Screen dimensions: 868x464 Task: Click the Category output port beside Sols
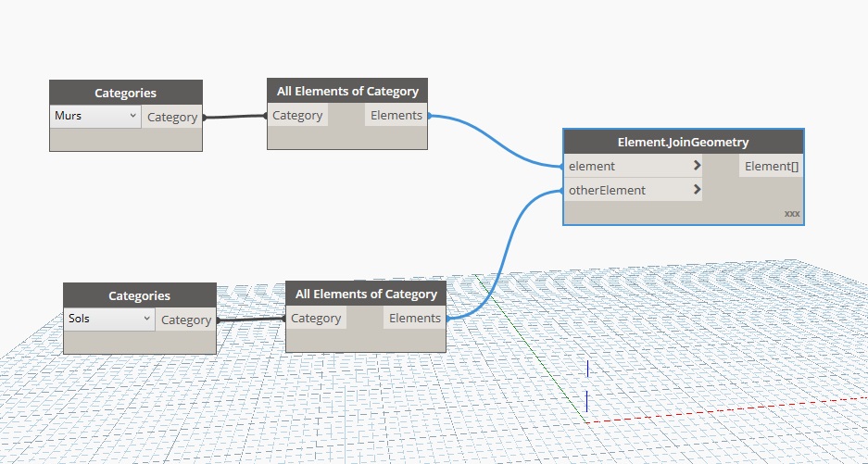point(185,320)
